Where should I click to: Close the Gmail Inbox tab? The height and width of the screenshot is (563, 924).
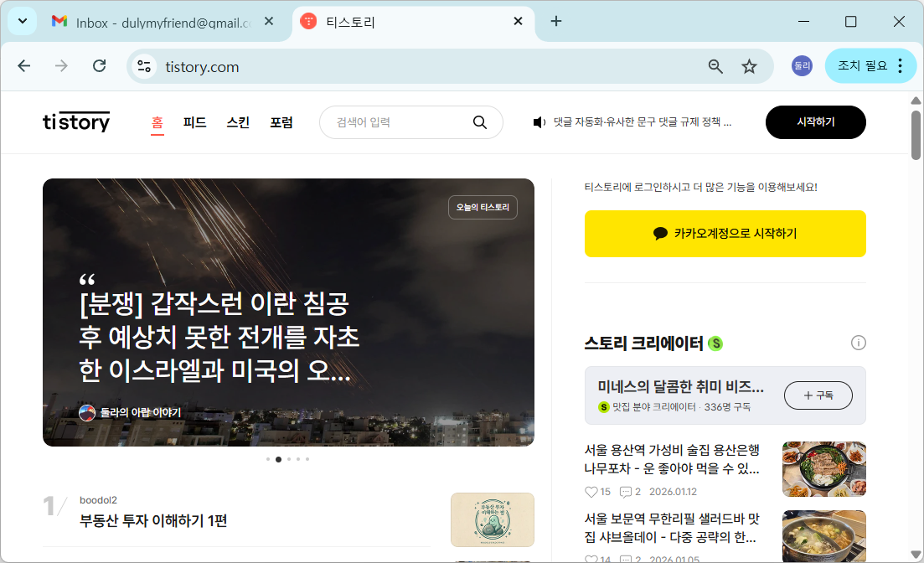269,21
